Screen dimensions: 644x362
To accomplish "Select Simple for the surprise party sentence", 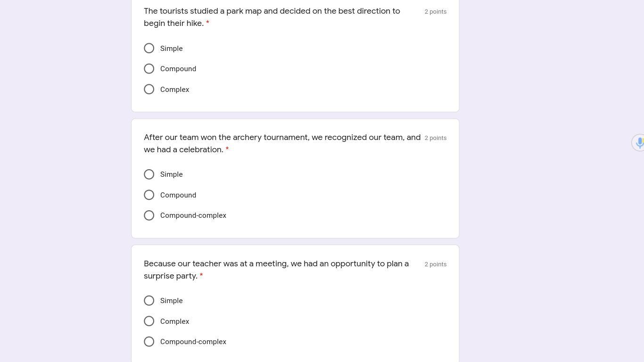I will [149, 301].
